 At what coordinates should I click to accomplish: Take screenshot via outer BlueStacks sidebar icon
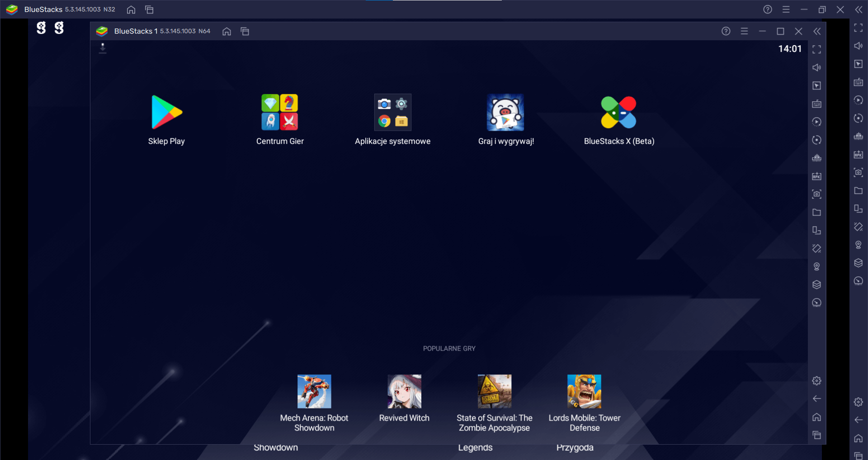coord(858,172)
